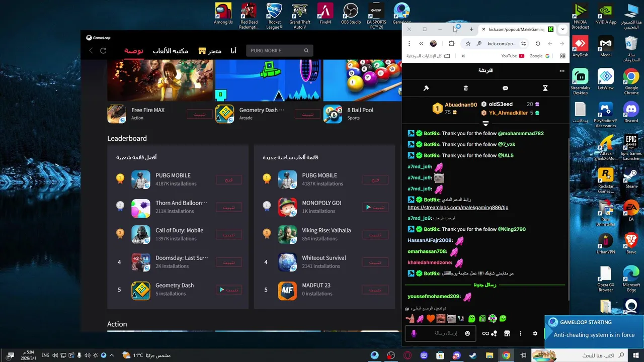Install Doomsday: Last Survivors
644x362 pixels.
pyautogui.click(x=229, y=262)
